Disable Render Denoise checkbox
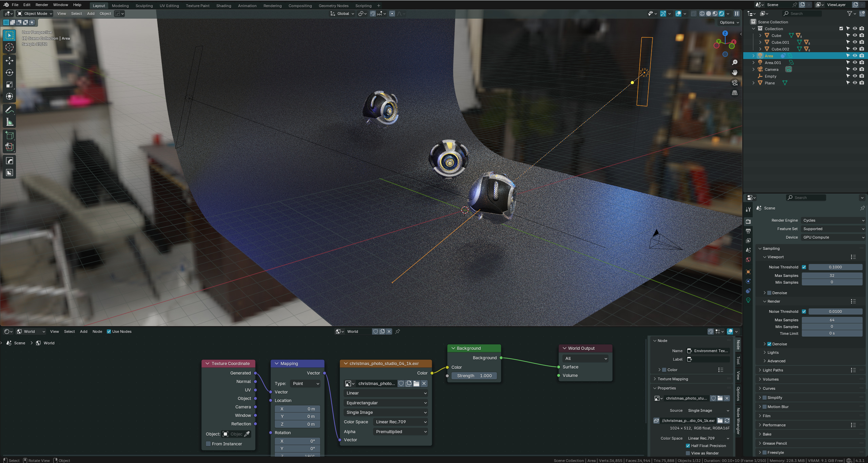This screenshot has width=868, height=463. point(769,344)
